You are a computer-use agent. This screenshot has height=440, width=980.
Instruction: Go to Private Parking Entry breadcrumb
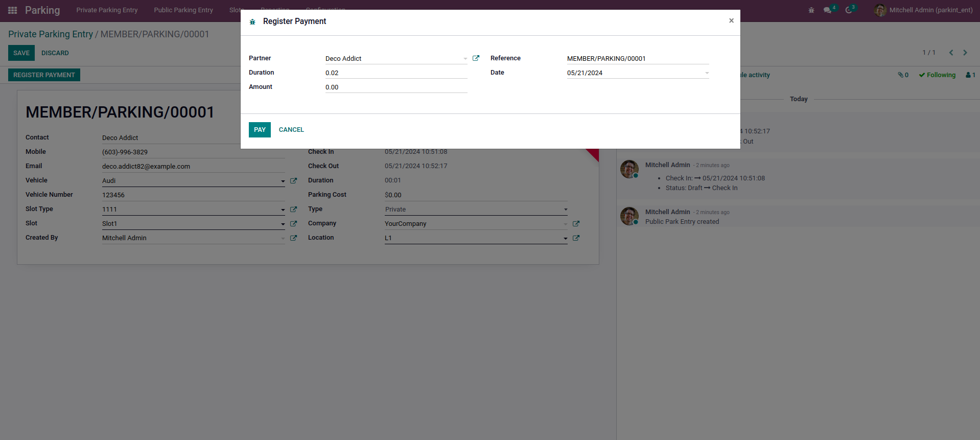click(51, 34)
